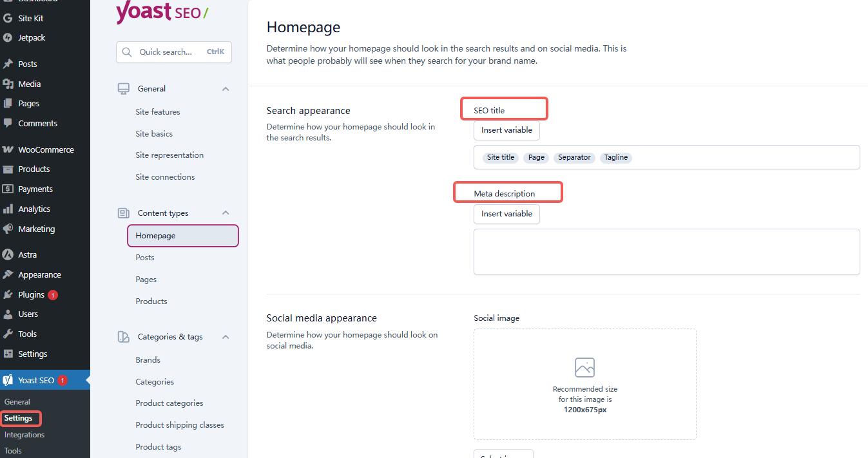Open the Site representation settings page
Screen dimensions: 868x458
169,155
